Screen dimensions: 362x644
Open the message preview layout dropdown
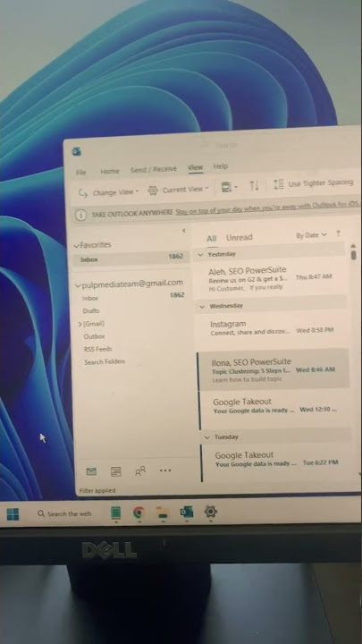click(x=229, y=187)
